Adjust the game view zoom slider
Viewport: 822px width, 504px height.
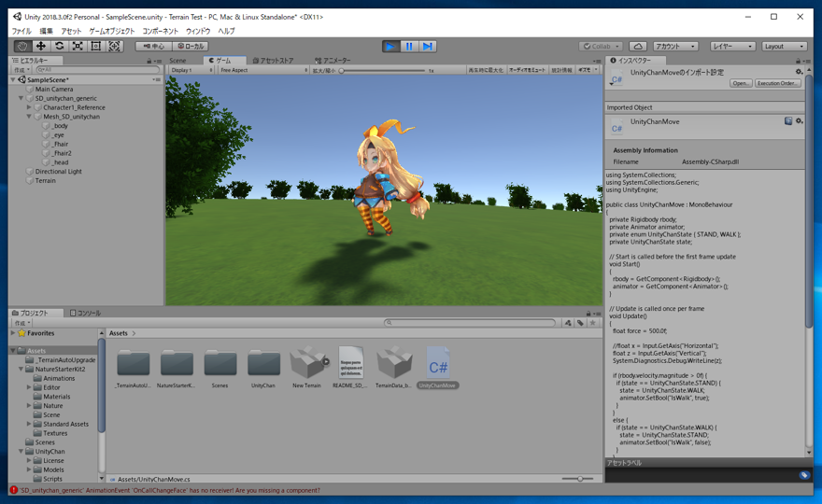click(383, 70)
